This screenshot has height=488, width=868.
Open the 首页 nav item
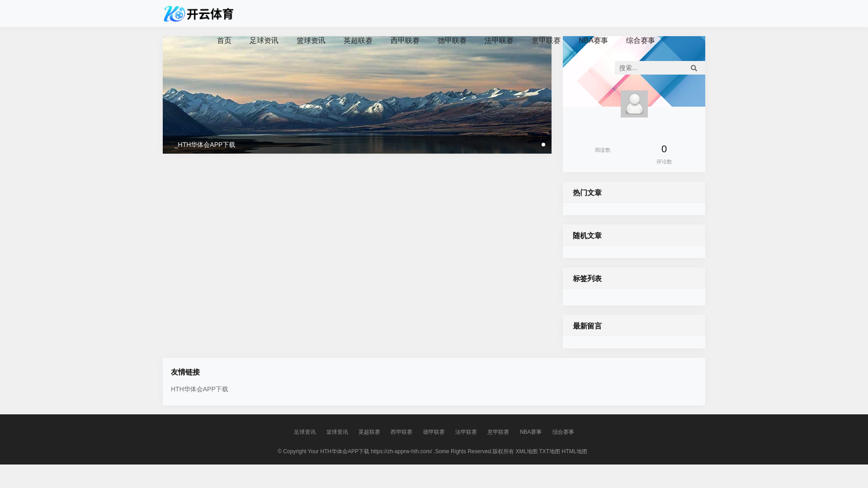(x=224, y=41)
